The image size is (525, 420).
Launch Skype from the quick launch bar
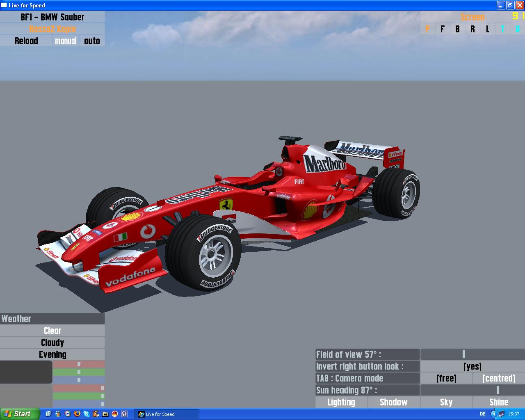point(86,414)
